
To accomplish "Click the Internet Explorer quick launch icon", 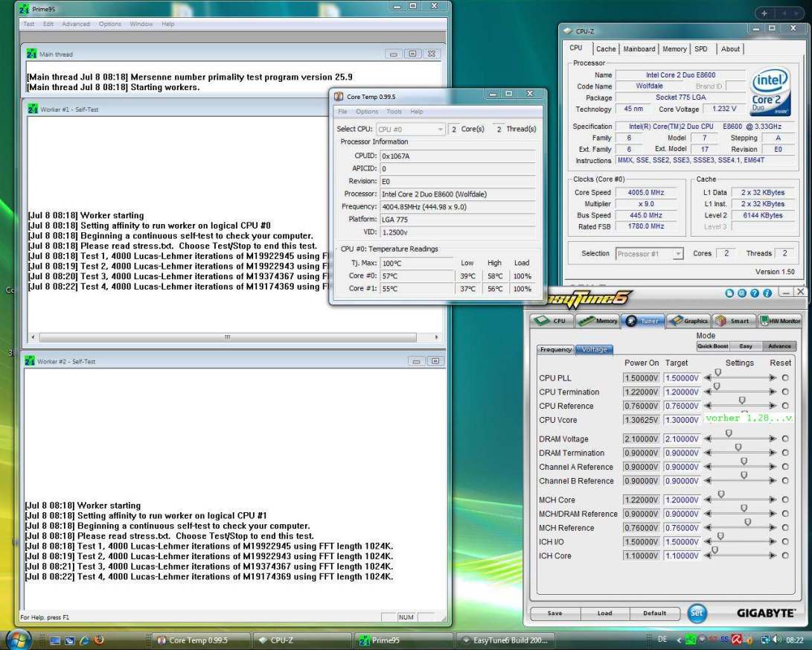I will click(x=84, y=640).
